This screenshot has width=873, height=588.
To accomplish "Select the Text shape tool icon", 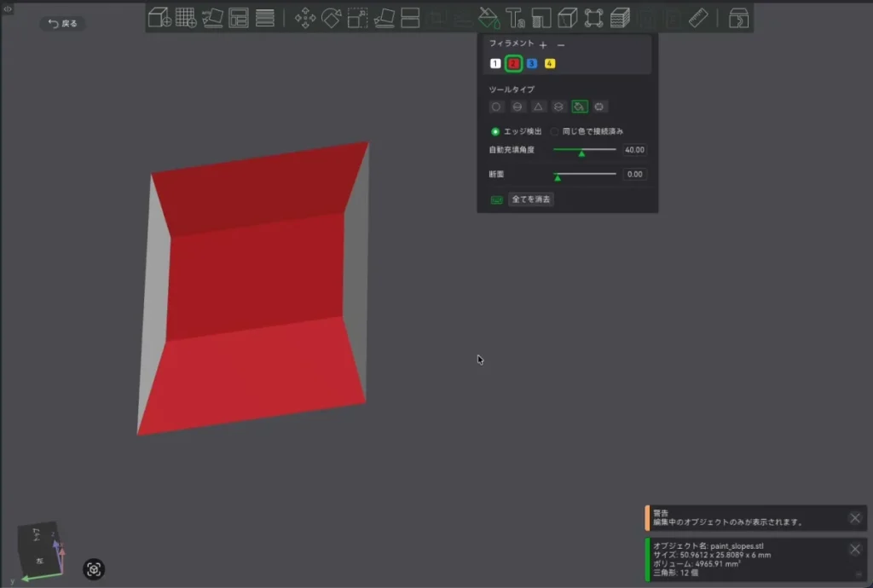I will point(515,18).
